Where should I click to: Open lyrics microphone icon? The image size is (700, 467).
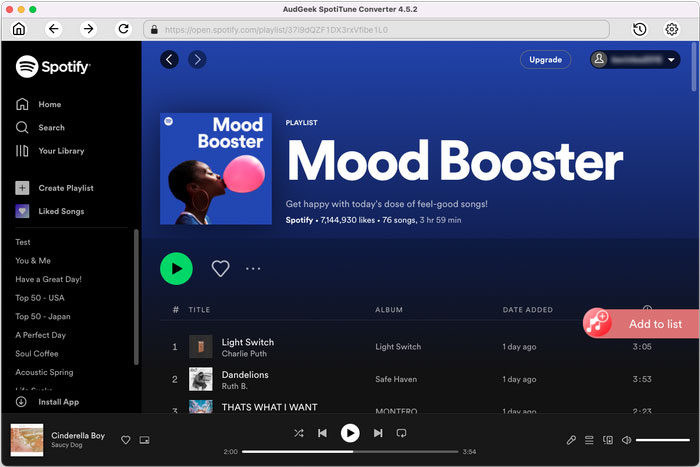(571, 440)
